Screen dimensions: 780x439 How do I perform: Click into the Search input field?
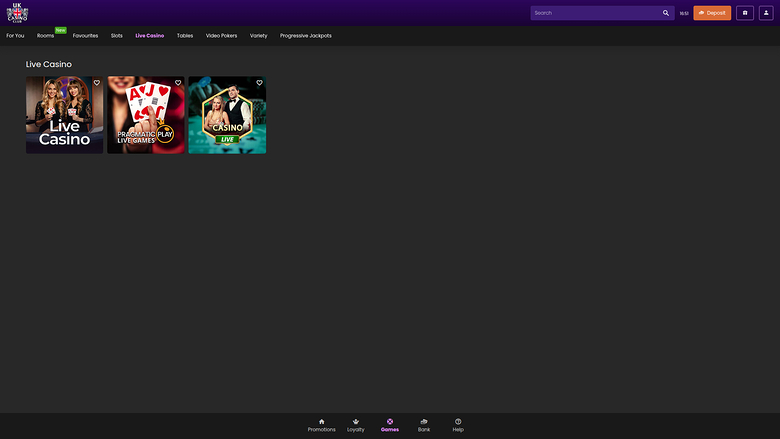coord(595,13)
